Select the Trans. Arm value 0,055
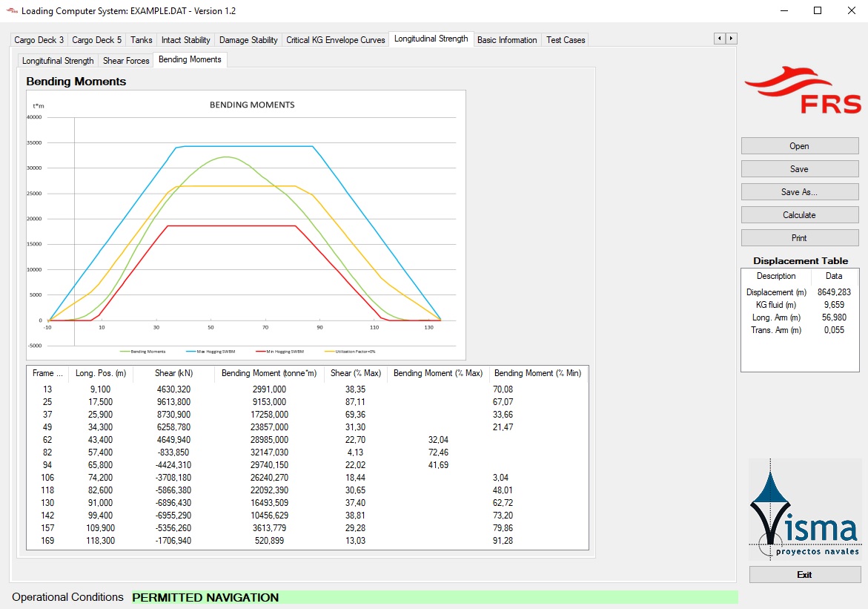868x609 pixels. coord(834,330)
